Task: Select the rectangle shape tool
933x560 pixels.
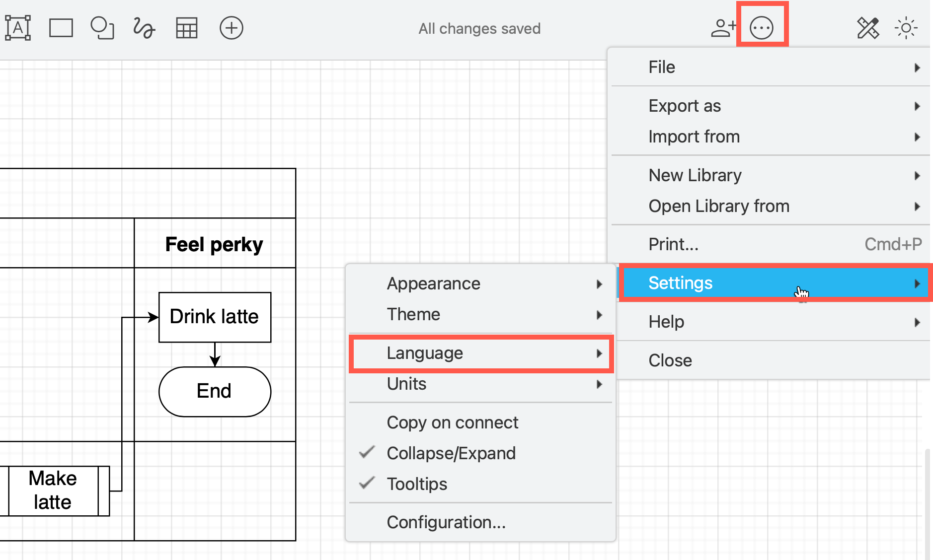Action: 61,28
